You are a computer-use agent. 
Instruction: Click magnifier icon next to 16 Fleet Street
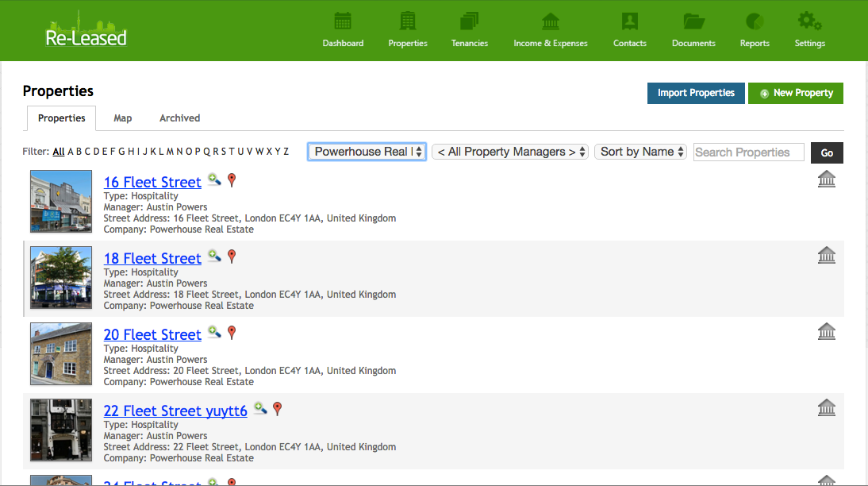pyautogui.click(x=214, y=179)
